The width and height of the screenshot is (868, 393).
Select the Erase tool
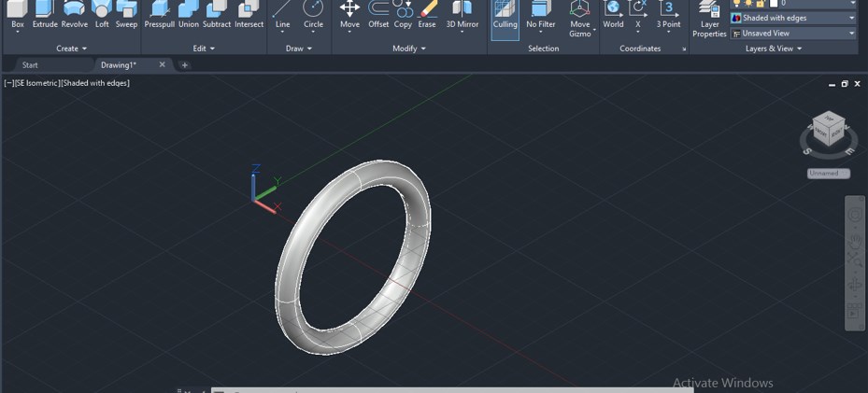click(427, 14)
